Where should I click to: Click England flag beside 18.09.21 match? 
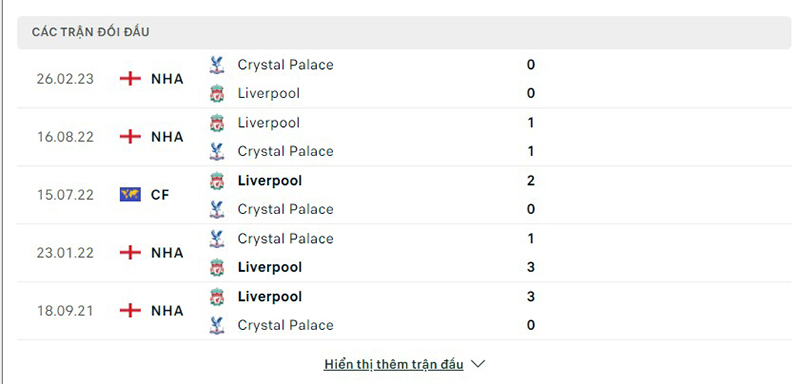pyautogui.click(x=130, y=311)
